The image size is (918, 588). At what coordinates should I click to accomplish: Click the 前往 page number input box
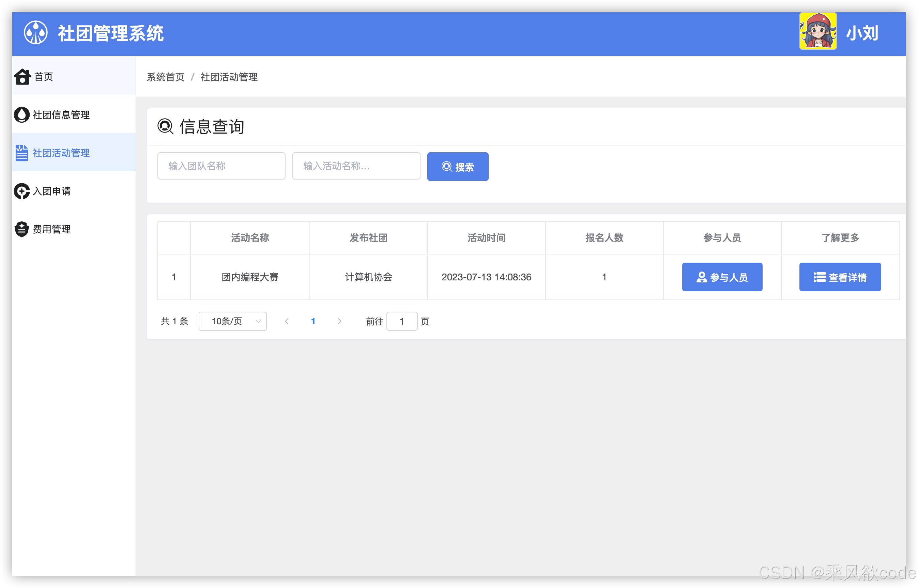(x=402, y=321)
